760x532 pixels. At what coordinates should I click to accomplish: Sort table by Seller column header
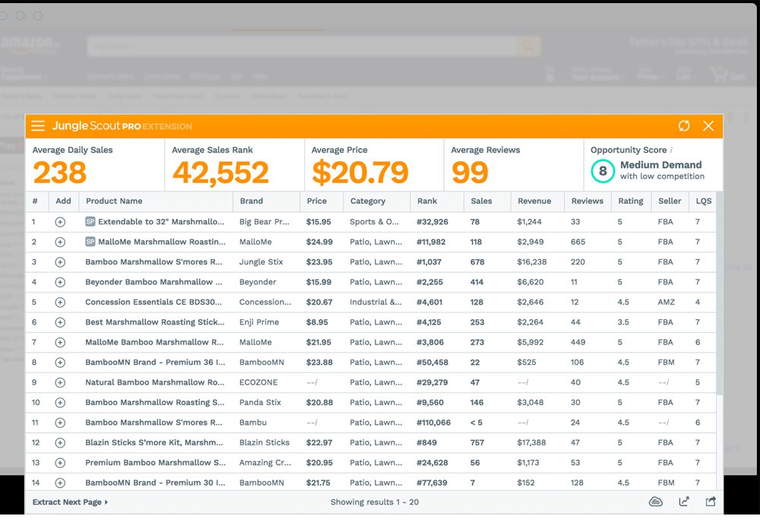pyautogui.click(x=670, y=201)
